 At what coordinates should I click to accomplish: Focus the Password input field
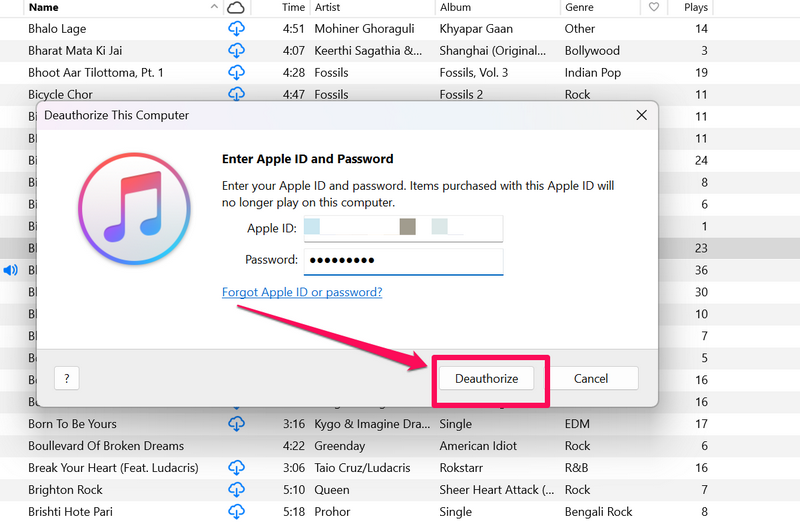tap(403, 260)
